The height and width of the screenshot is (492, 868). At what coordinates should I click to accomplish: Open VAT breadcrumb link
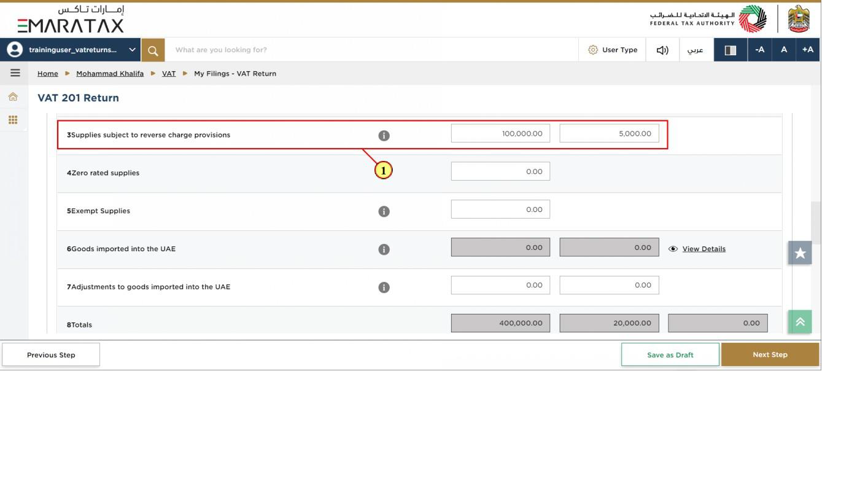[x=169, y=73]
